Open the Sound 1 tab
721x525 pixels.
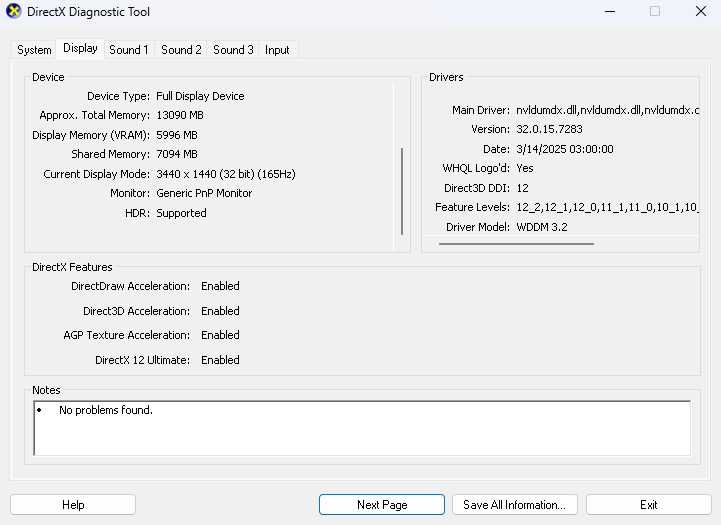(x=129, y=50)
